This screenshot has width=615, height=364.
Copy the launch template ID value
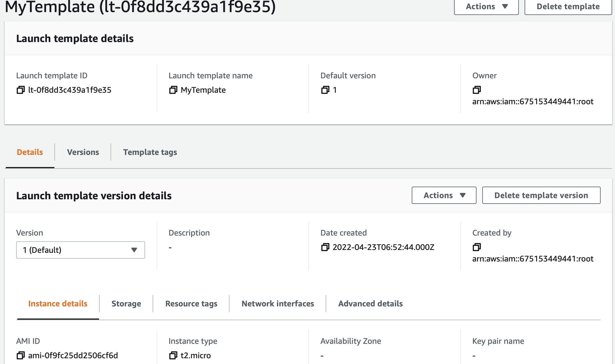coord(20,90)
